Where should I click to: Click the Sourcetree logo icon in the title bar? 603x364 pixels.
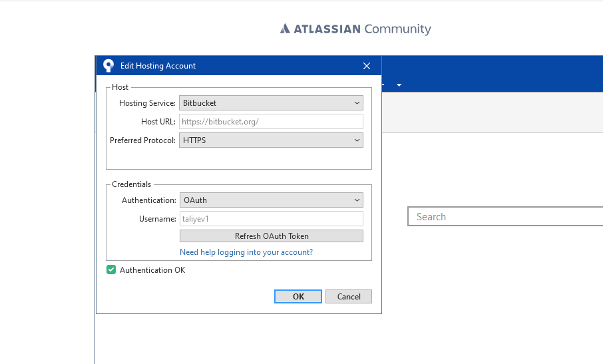(x=108, y=66)
